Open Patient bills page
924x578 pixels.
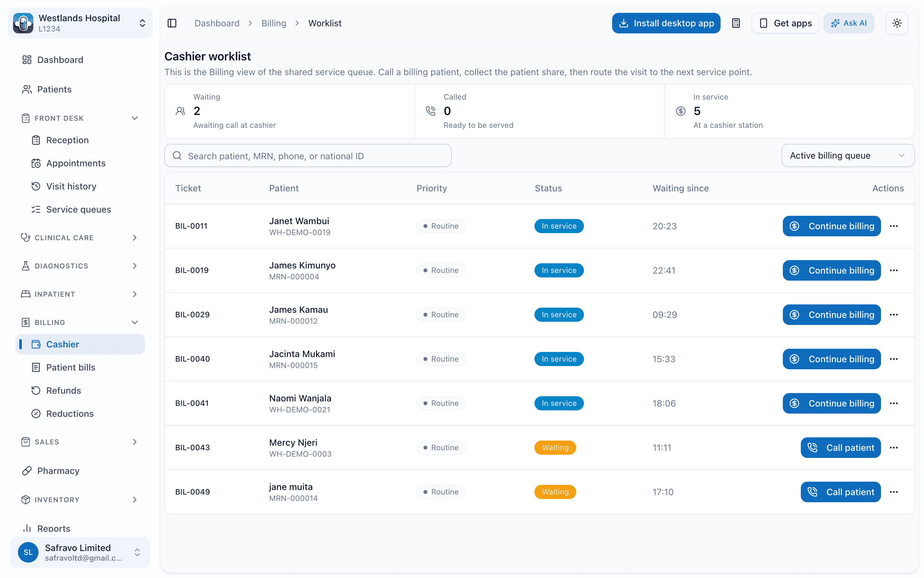[x=80, y=367]
